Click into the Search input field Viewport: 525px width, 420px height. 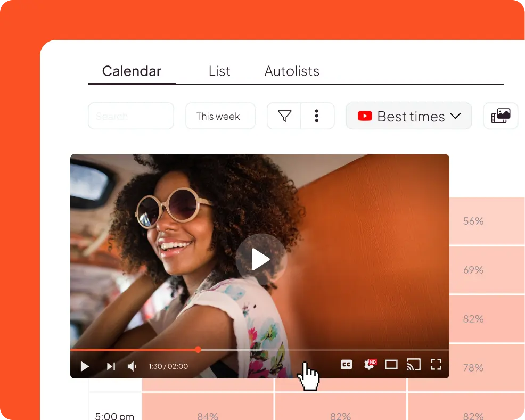click(x=131, y=116)
